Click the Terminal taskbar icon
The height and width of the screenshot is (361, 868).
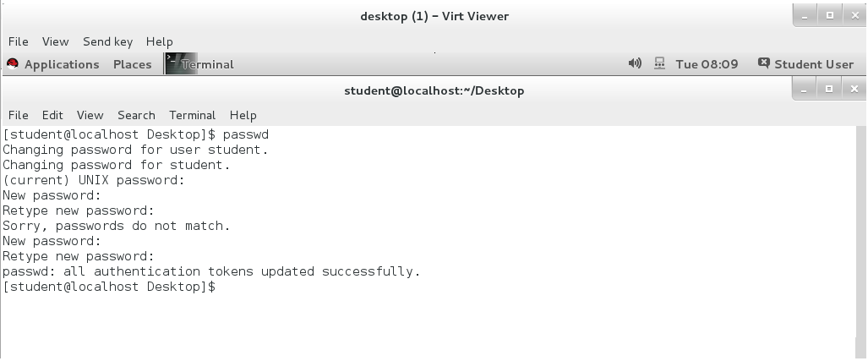(181, 64)
